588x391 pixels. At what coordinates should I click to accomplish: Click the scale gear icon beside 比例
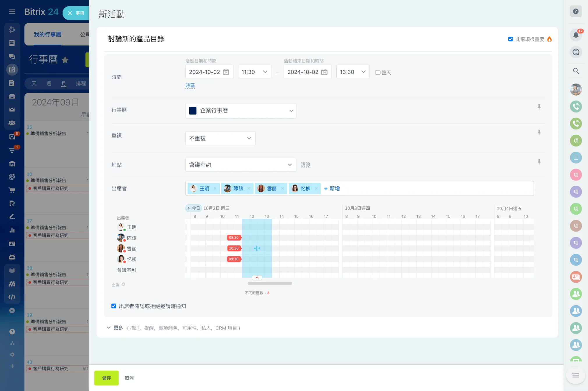(x=123, y=284)
